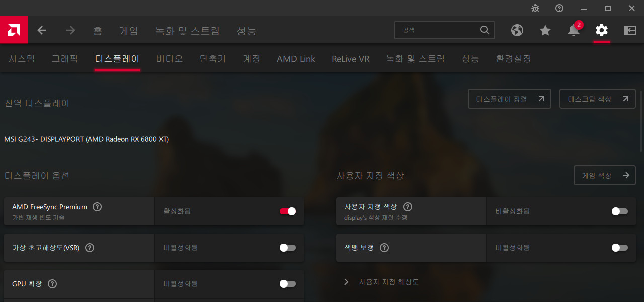Toggle the sidebar panel icon
Image resolution: width=644 pixels, height=302 pixels.
[630, 30]
